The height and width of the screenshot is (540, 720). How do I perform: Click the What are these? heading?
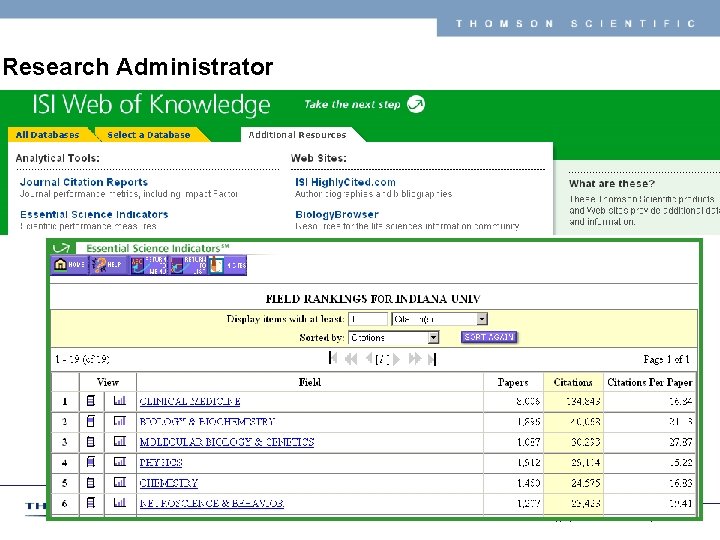coord(612,183)
